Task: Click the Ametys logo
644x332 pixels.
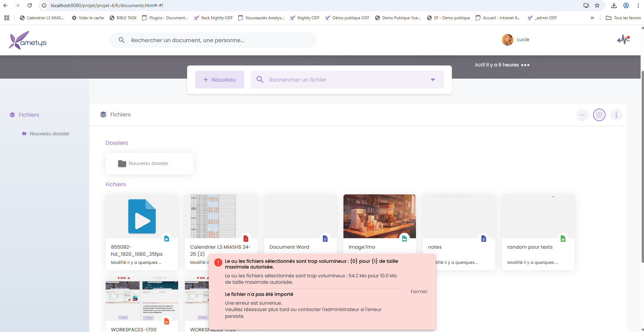Action: 28,40
